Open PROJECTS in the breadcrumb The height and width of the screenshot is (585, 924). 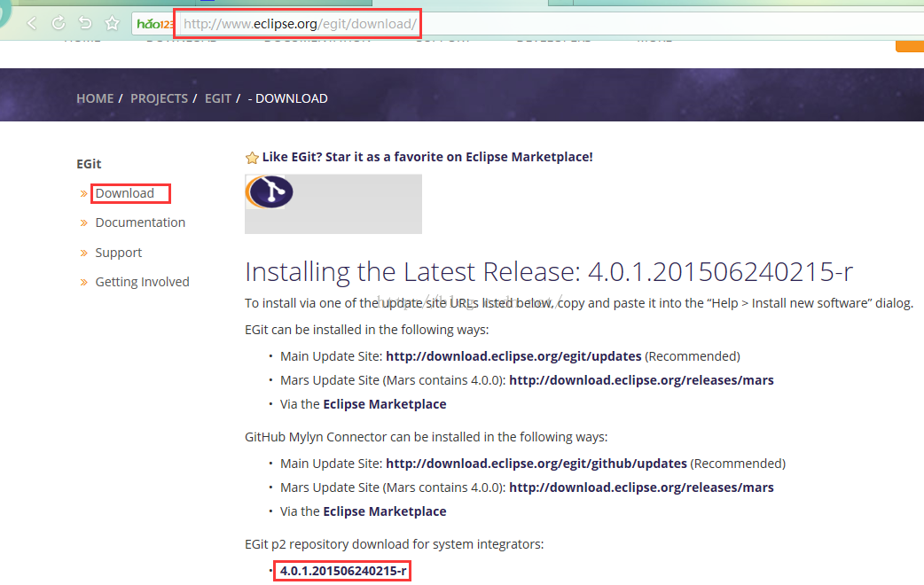(159, 98)
